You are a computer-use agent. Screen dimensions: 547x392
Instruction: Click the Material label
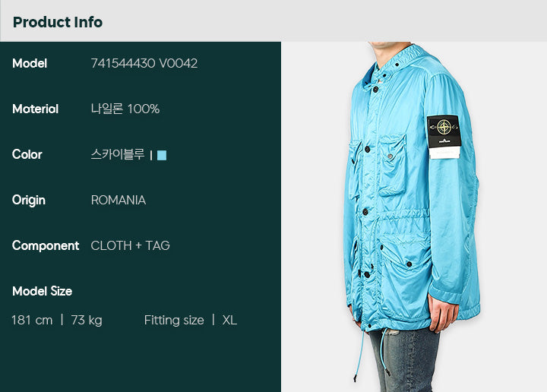(35, 109)
